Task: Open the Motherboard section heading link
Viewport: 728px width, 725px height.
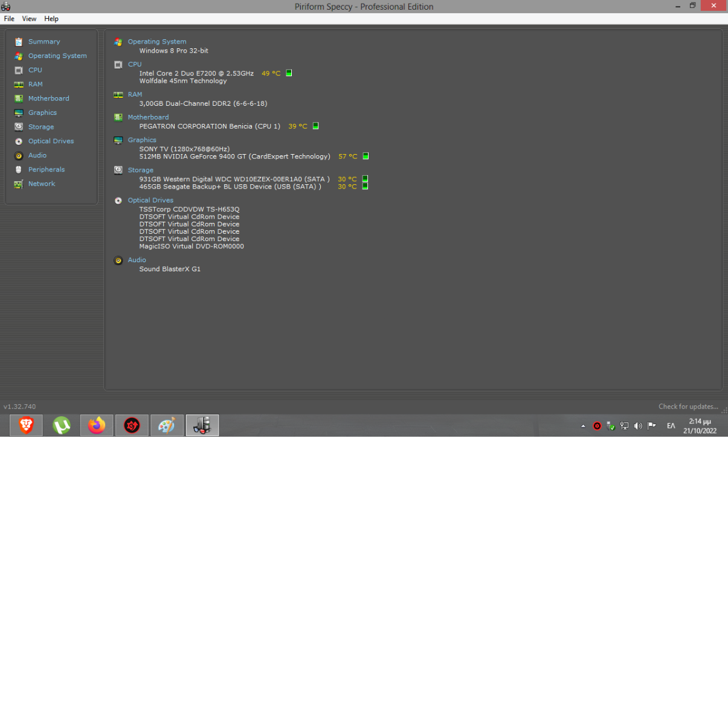Action: [x=148, y=117]
